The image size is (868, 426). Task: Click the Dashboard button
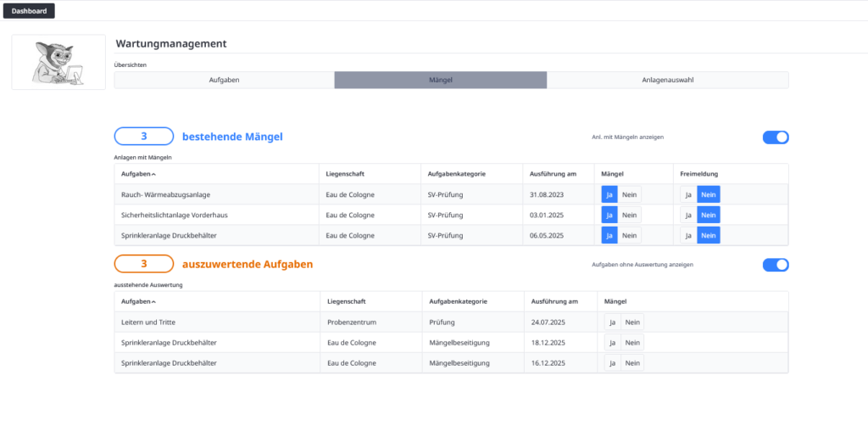[x=29, y=11]
